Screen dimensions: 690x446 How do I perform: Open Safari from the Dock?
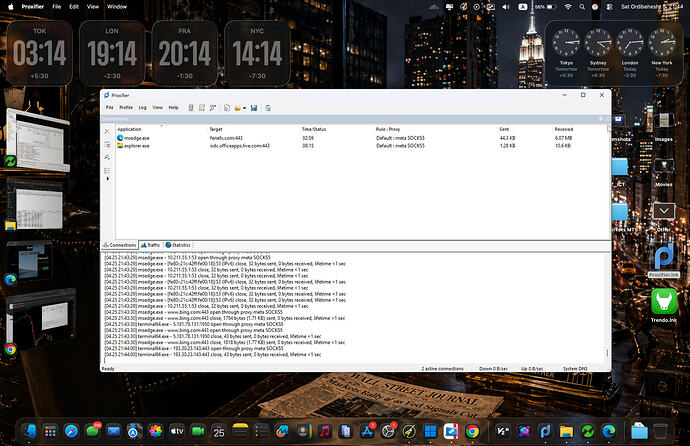click(71, 431)
